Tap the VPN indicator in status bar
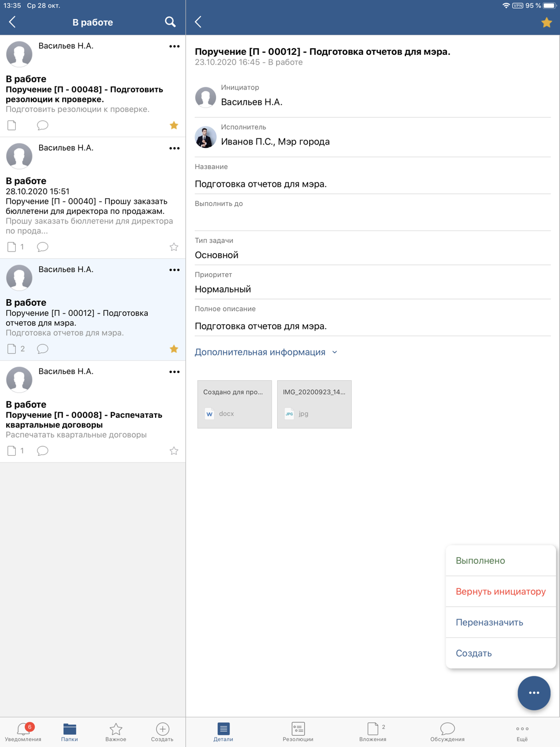The height and width of the screenshot is (747, 560). 517,6
